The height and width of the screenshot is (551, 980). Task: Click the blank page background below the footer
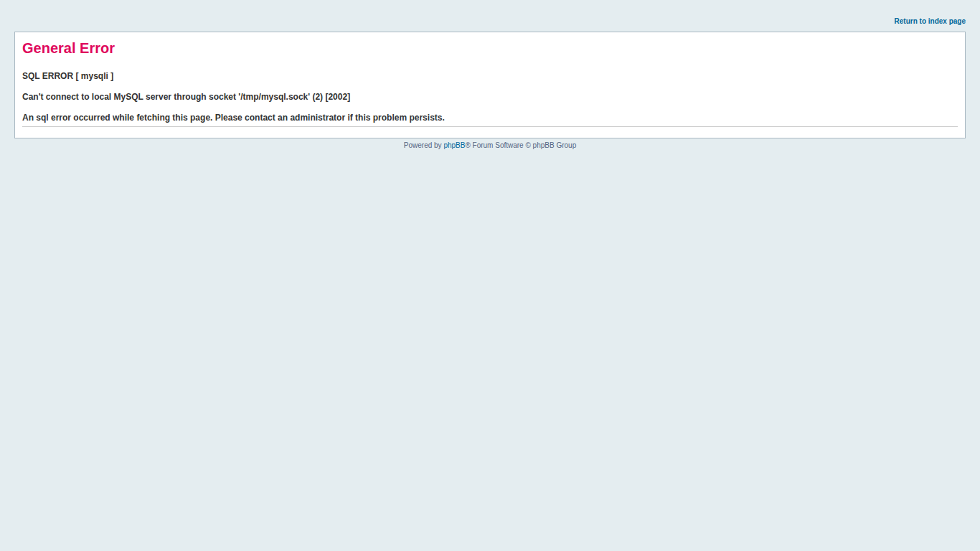point(490,344)
